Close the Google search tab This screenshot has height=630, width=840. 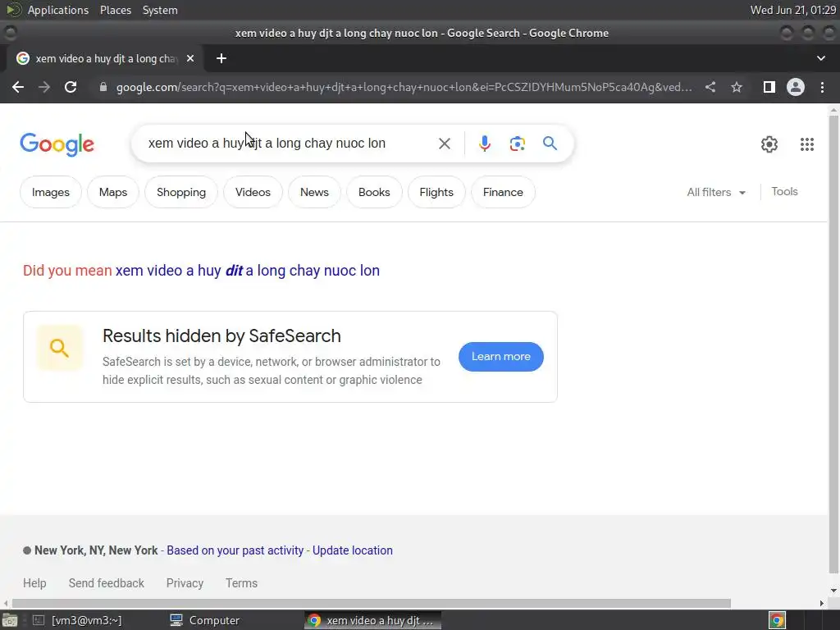[190, 58]
